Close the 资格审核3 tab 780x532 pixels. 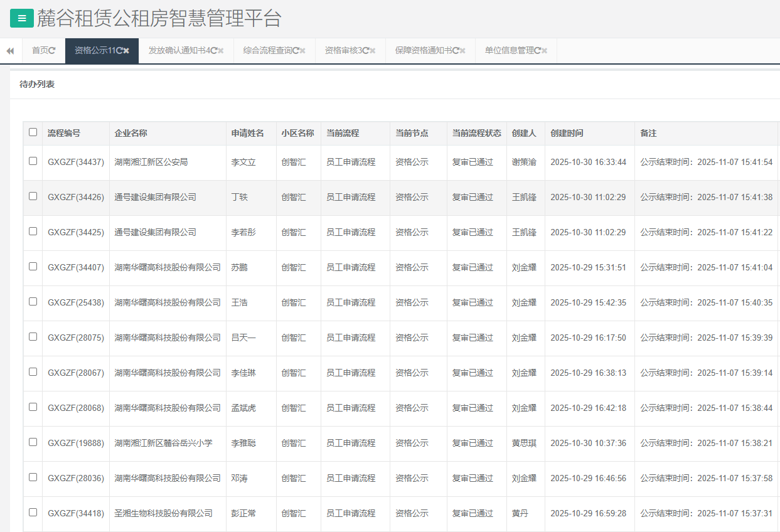pyautogui.click(x=373, y=51)
